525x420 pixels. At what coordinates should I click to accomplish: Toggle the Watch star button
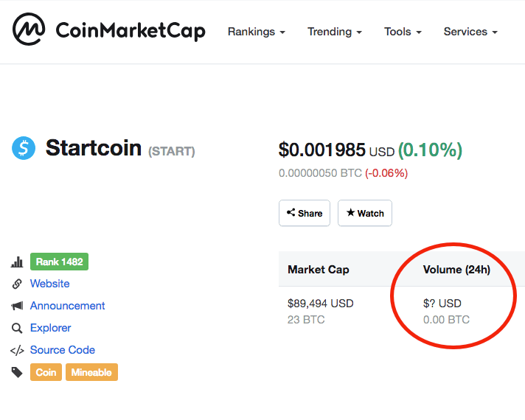pyautogui.click(x=365, y=213)
